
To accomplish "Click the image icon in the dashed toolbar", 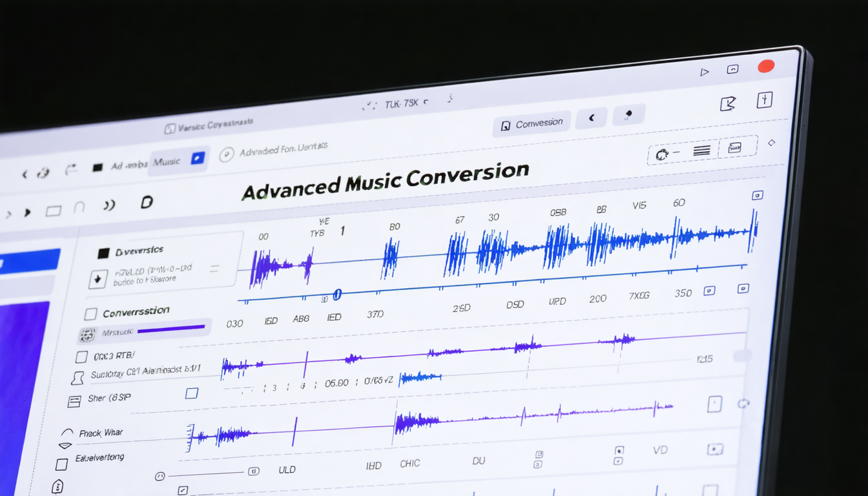I will [x=734, y=148].
